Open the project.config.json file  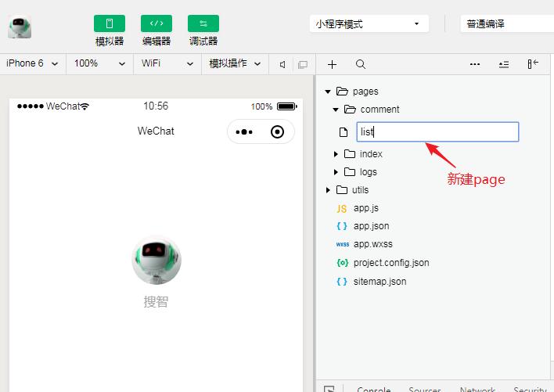click(x=391, y=263)
